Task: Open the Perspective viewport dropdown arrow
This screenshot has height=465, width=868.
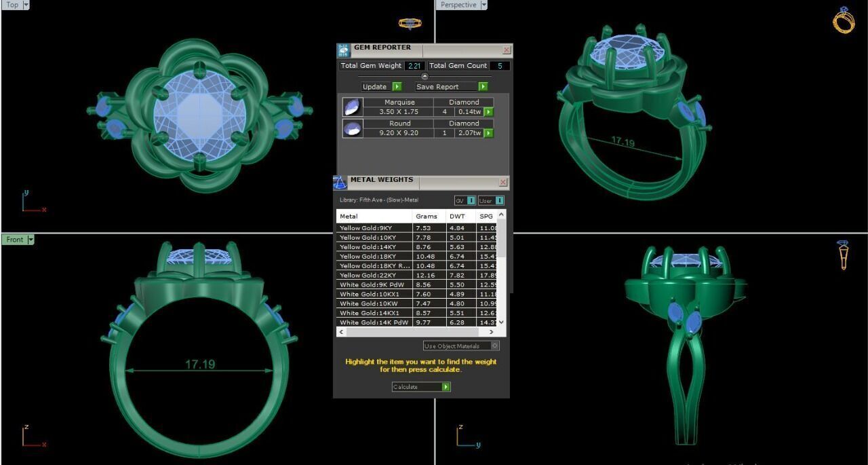Action: coord(484,5)
